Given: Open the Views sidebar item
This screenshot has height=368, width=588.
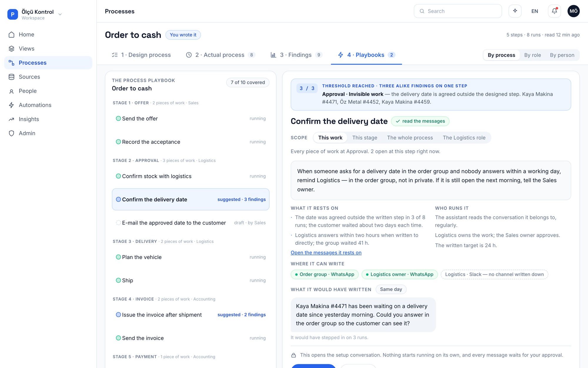Looking at the screenshot, I should (x=48, y=49).
